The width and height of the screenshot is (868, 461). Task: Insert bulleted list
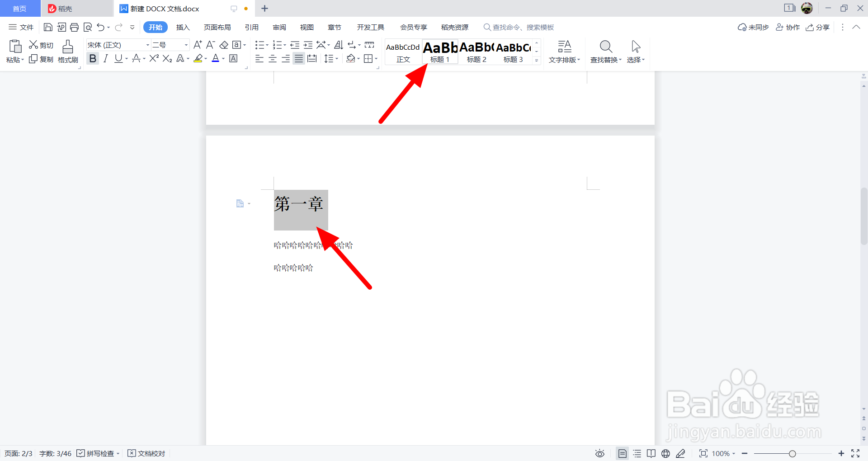coord(259,45)
